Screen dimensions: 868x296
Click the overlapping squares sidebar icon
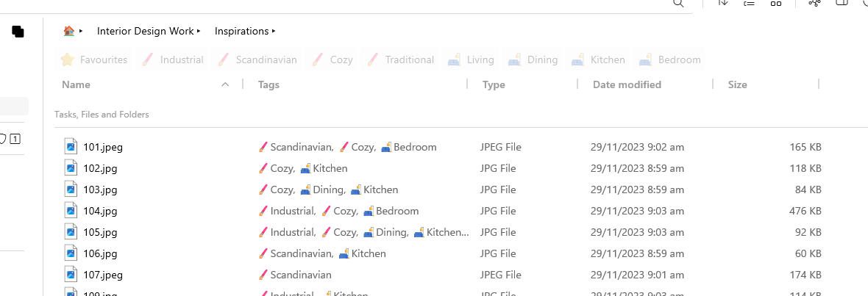pyautogui.click(x=18, y=32)
